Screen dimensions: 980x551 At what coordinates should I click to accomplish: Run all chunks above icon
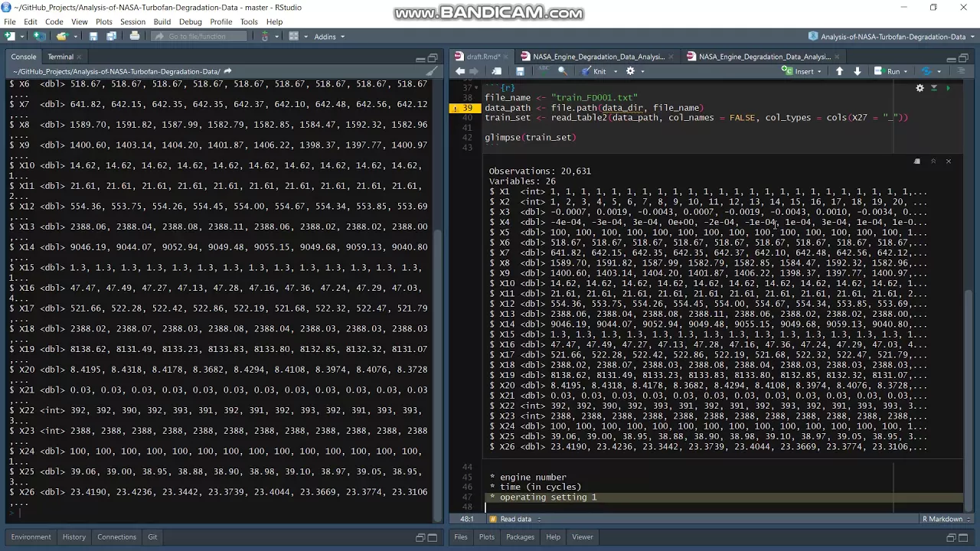(933, 88)
